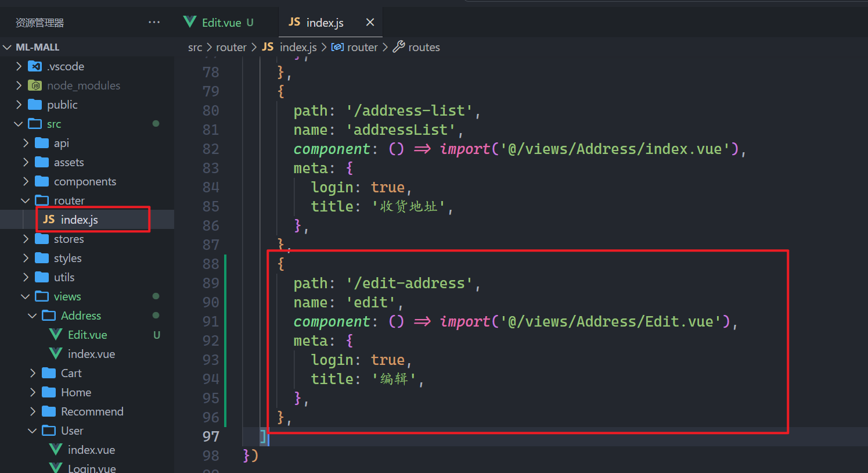The height and width of the screenshot is (473, 868).
Task: Expand the api folder chevron
Action: [26, 143]
